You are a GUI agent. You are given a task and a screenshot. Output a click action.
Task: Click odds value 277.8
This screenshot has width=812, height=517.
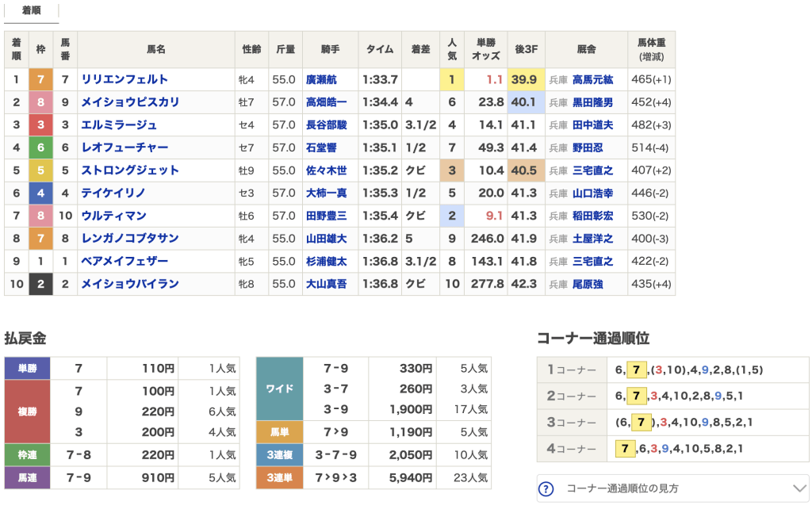click(488, 285)
